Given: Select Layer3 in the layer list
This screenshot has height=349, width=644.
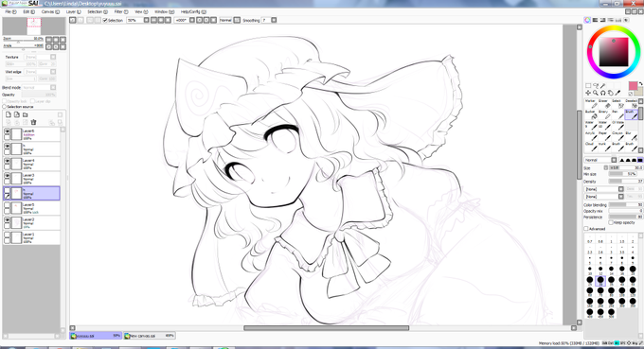Looking at the screenshot, I should [x=31, y=179].
